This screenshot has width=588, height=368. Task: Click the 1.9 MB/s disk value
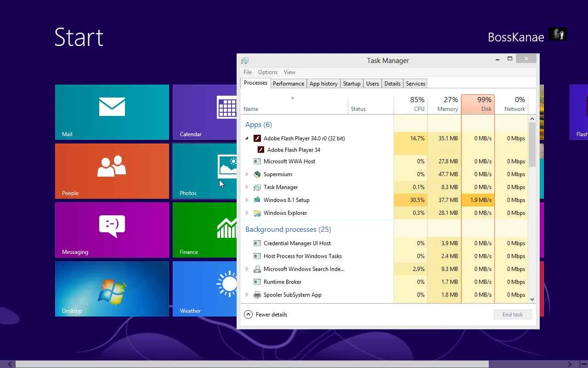tap(481, 200)
